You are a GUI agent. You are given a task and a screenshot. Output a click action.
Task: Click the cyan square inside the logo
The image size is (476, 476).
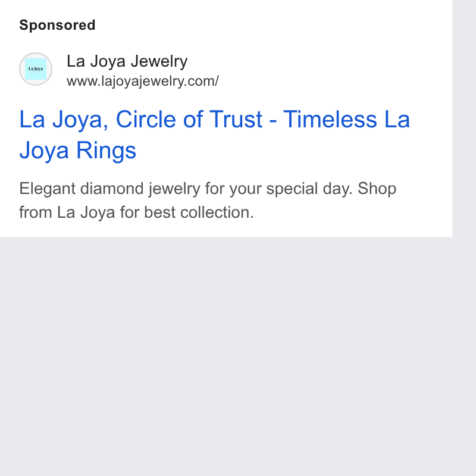(x=36, y=69)
